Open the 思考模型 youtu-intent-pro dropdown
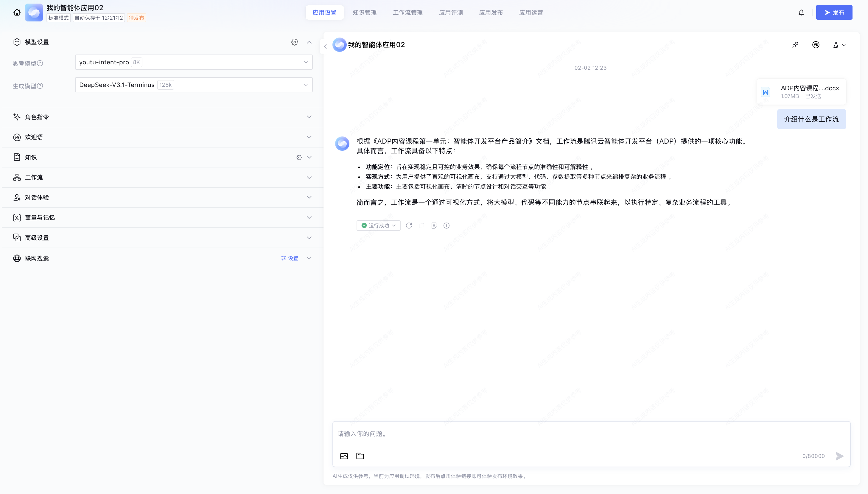The width and height of the screenshot is (868, 494). (193, 62)
